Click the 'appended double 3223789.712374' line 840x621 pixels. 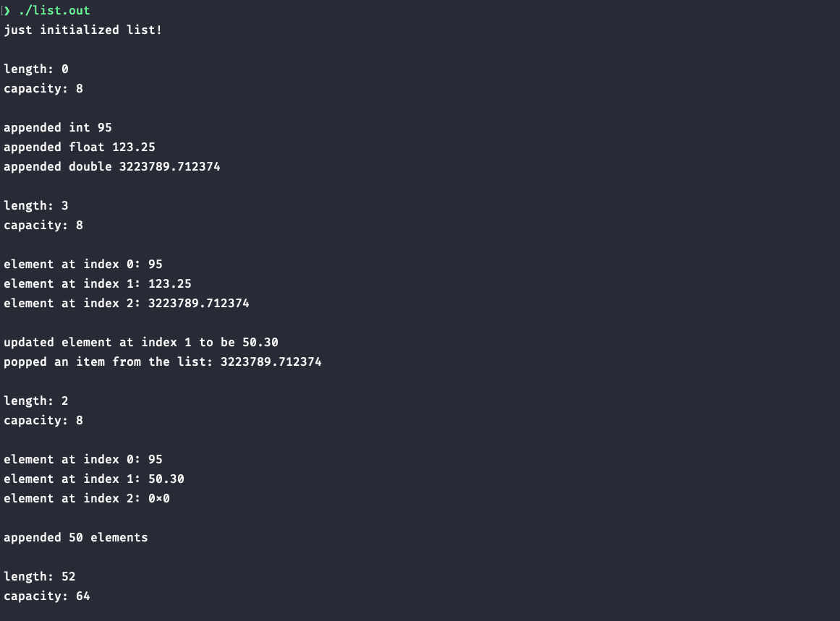point(112,167)
